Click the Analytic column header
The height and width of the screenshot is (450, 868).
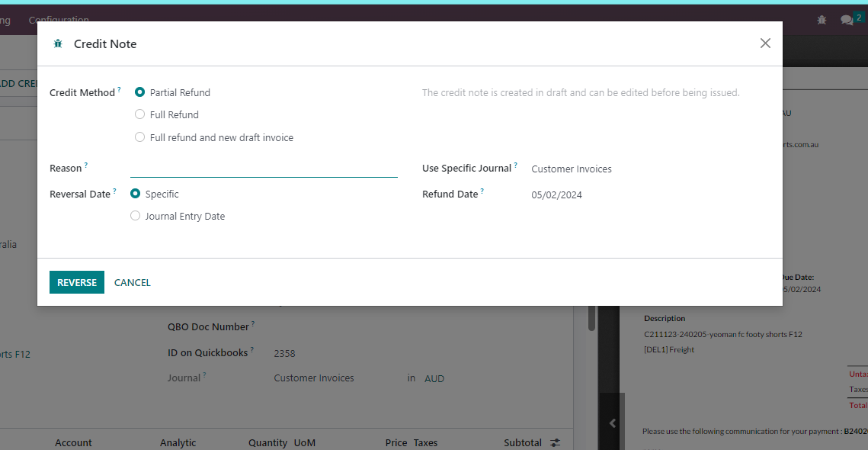pos(178,443)
